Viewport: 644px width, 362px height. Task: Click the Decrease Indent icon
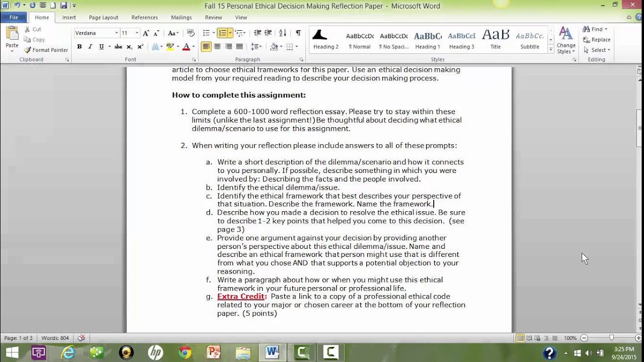point(258,33)
